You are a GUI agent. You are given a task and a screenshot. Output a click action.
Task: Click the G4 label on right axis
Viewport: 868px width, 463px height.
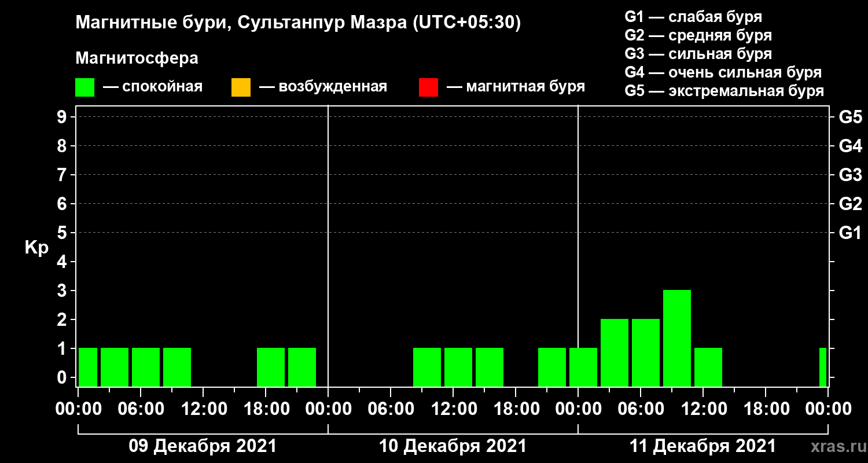click(850, 146)
